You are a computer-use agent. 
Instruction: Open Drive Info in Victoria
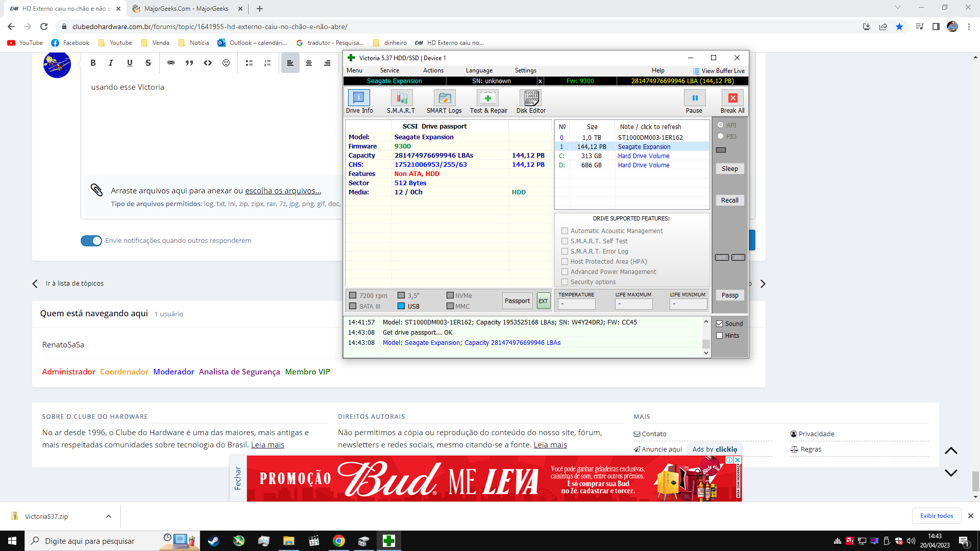[x=359, y=102]
